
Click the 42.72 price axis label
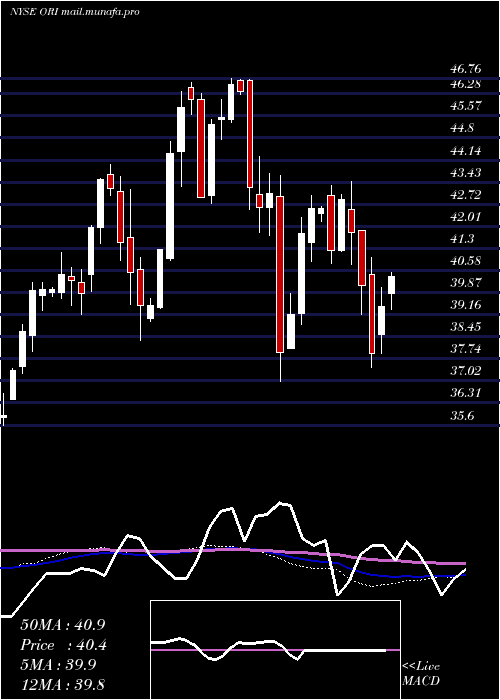point(465,195)
